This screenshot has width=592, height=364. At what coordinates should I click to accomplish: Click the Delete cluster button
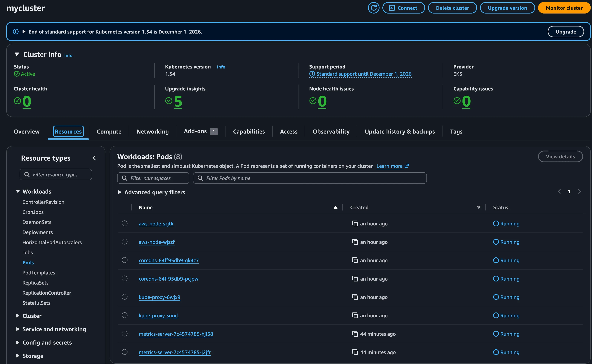pos(452,8)
